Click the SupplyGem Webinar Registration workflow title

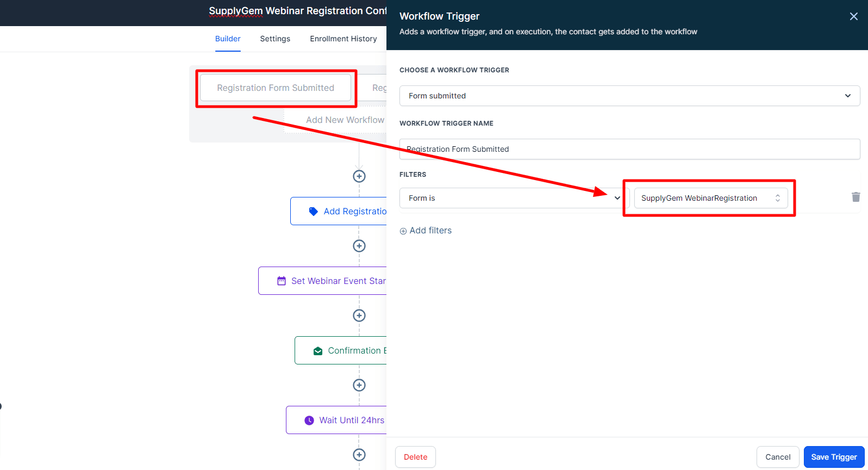(298, 11)
